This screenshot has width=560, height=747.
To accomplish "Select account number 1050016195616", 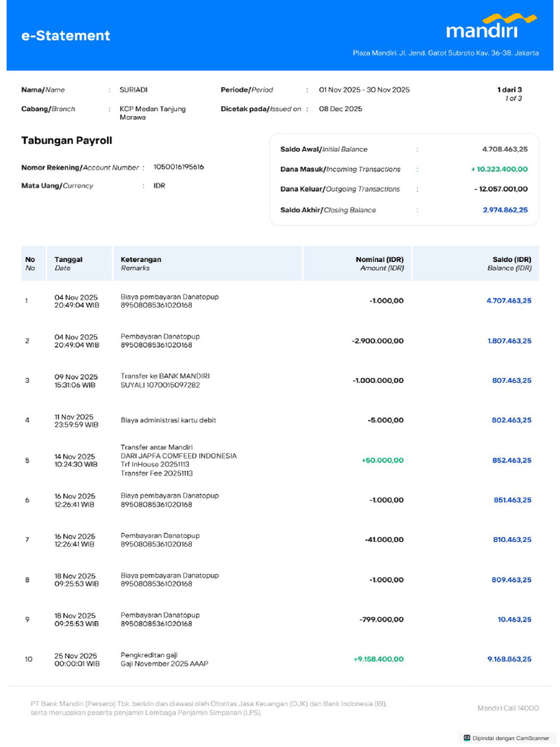I will click(x=179, y=167).
